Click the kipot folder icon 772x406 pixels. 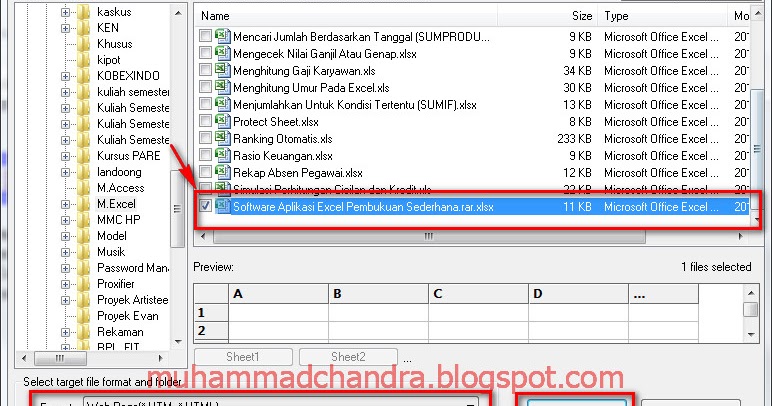coord(84,60)
